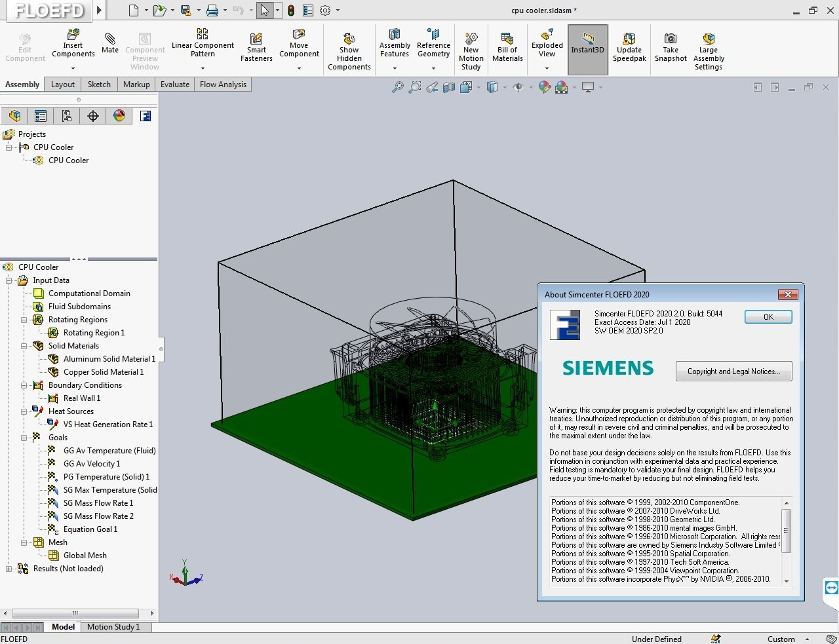Open the FLOEFD analysis tree tab icon

pos(146,116)
